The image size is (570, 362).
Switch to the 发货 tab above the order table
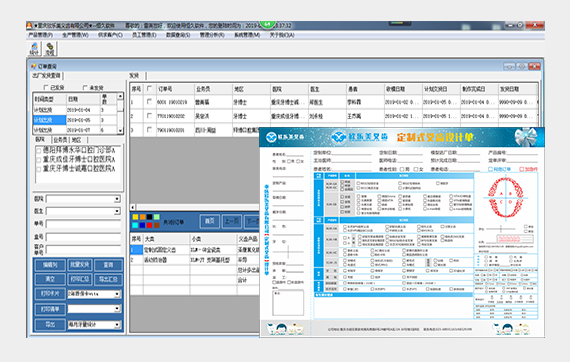(134, 76)
